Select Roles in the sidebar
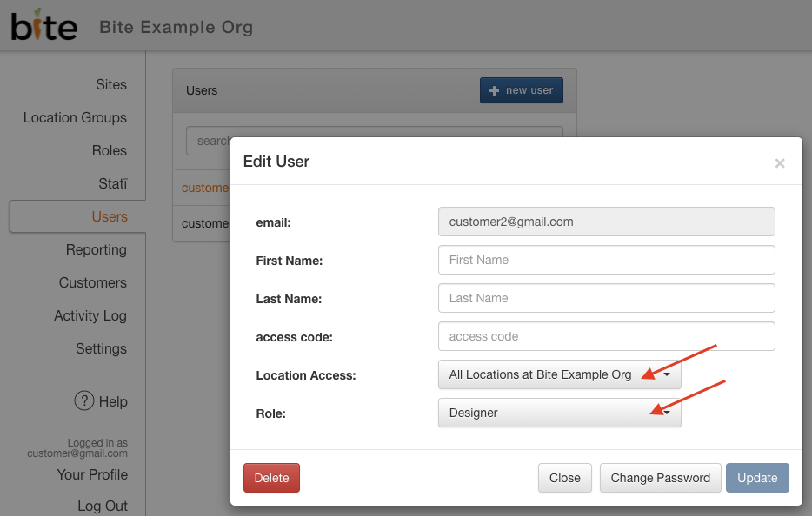This screenshot has width=812, height=516. (x=110, y=150)
